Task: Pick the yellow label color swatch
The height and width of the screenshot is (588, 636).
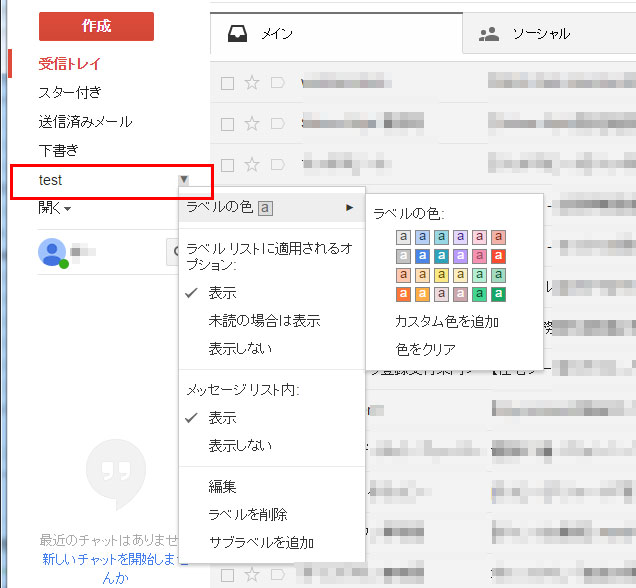Action: click(x=441, y=275)
